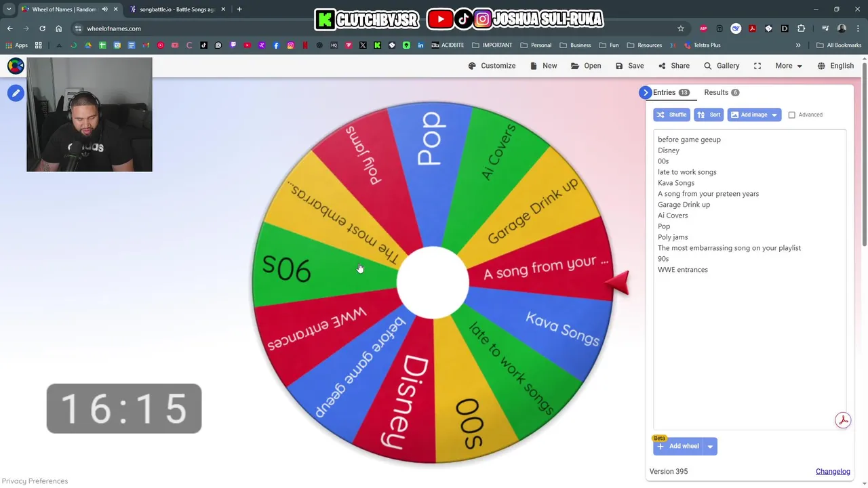Open X (Twitter) bookmark
The image size is (868, 488).
click(x=363, y=45)
